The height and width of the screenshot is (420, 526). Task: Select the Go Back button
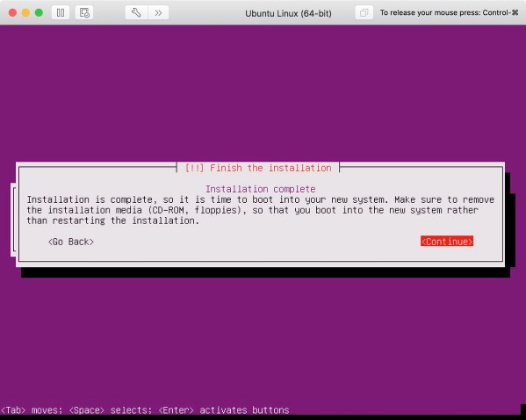coord(71,242)
